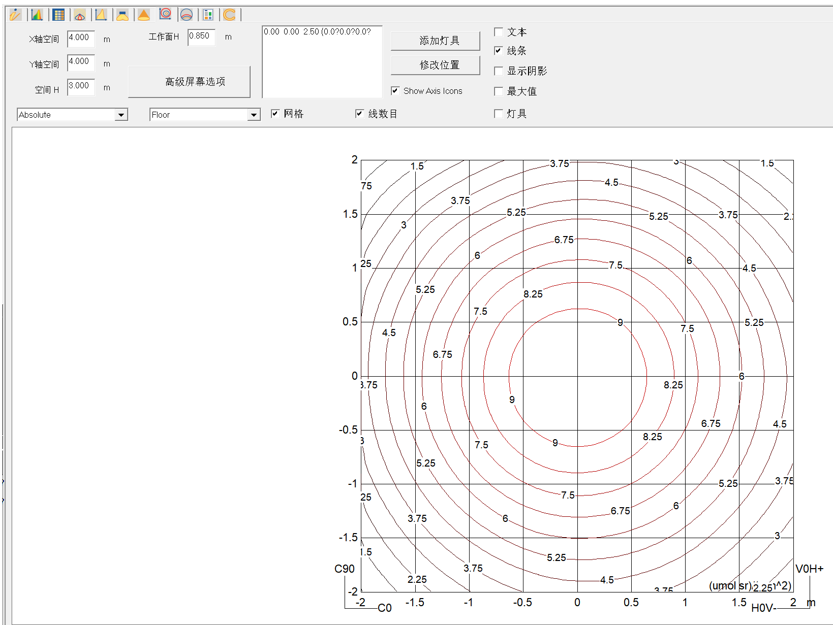
Task: Enable the 显示阴影 checkbox
Action: 499,71
